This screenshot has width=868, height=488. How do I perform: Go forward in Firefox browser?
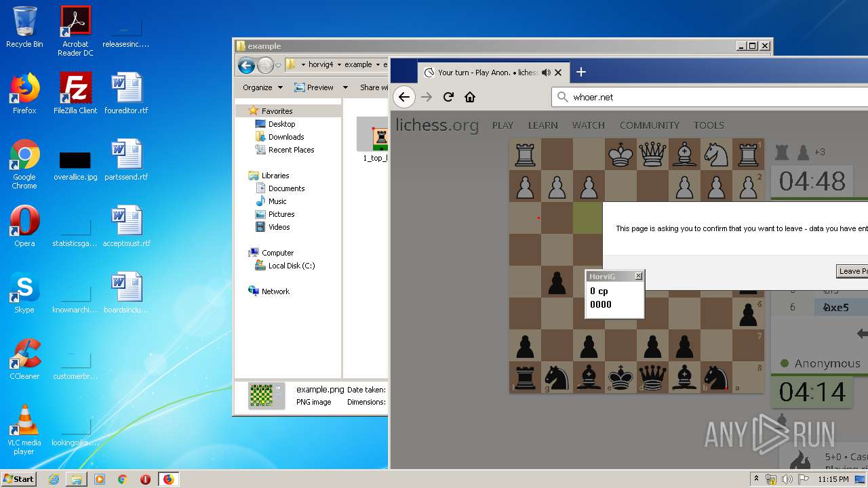tap(427, 97)
